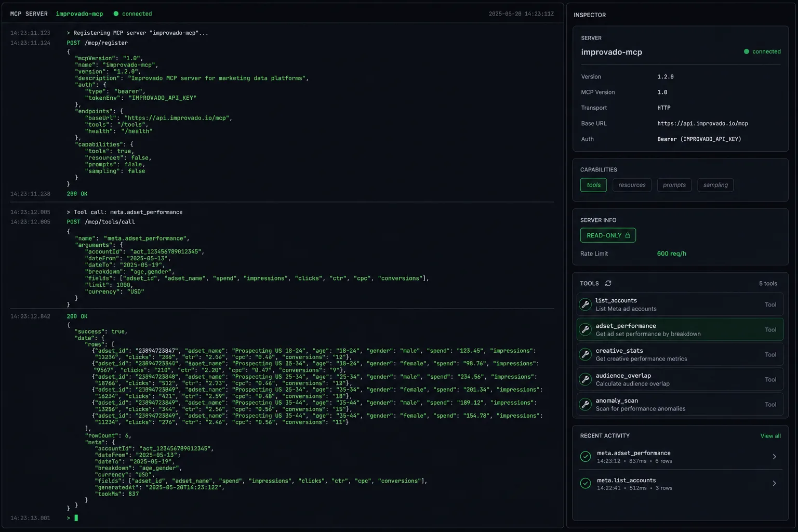Click green status dot in top header bar

(116, 14)
